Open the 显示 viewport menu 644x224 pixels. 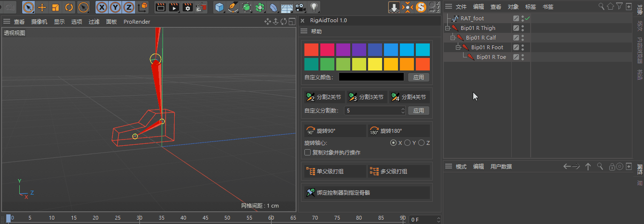coord(59,22)
